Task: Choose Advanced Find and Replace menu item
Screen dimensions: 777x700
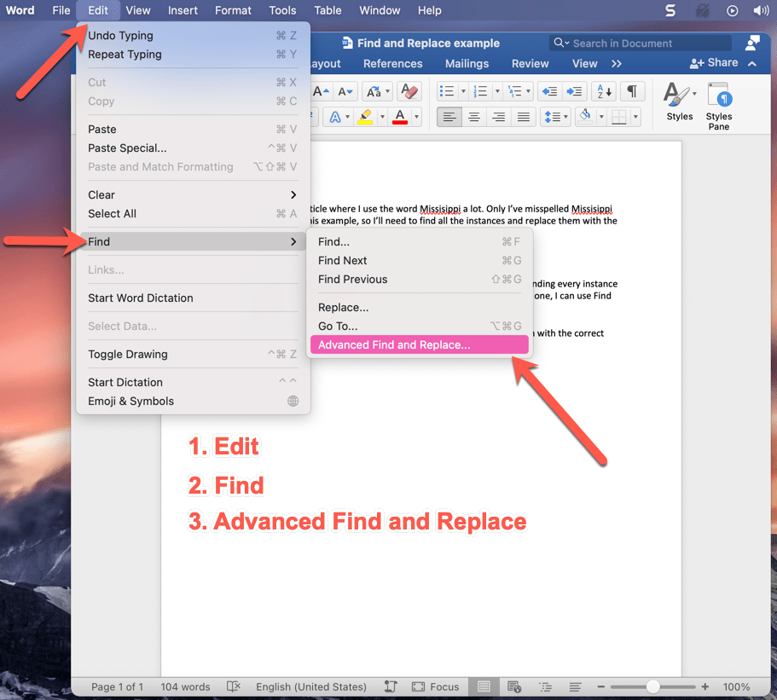Action: coord(420,344)
